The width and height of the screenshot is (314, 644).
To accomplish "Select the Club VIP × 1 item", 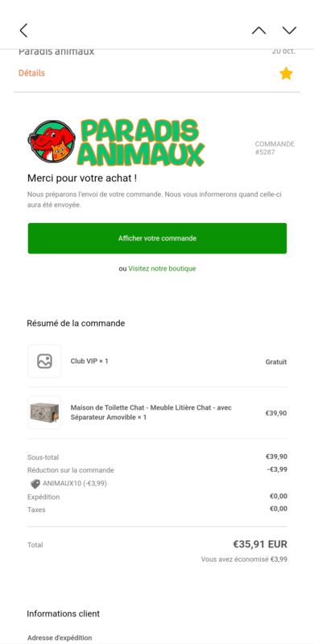I will coord(89,361).
